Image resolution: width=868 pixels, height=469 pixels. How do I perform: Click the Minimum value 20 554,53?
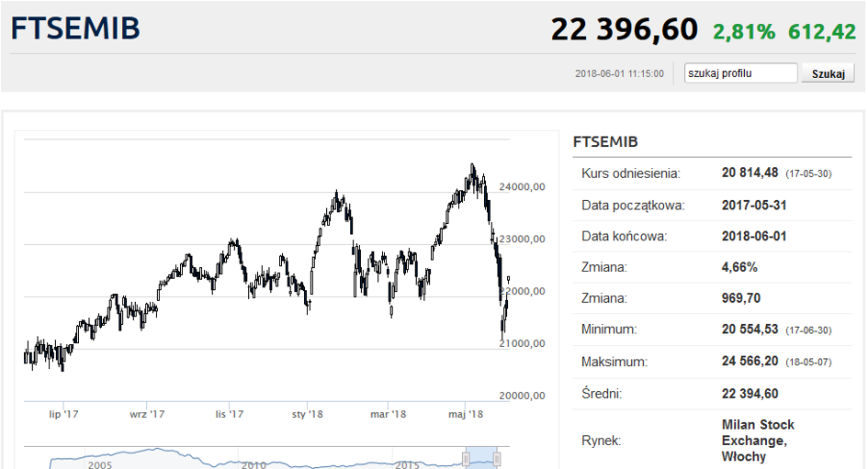(x=750, y=329)
